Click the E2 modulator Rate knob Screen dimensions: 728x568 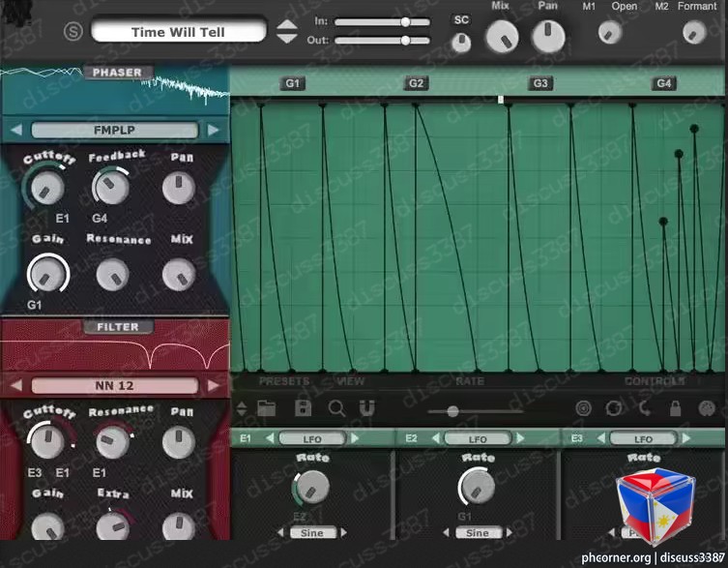click(477, 486)
